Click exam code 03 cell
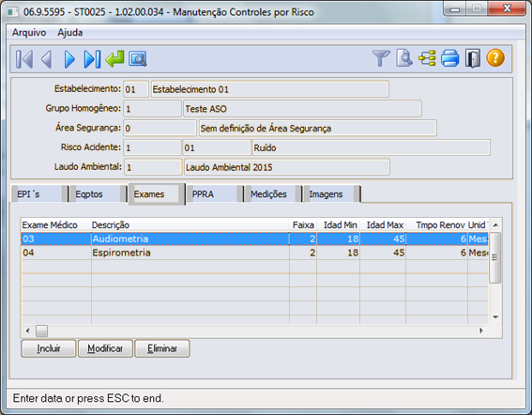The image size is (532, 415). (x=55, y=238)
